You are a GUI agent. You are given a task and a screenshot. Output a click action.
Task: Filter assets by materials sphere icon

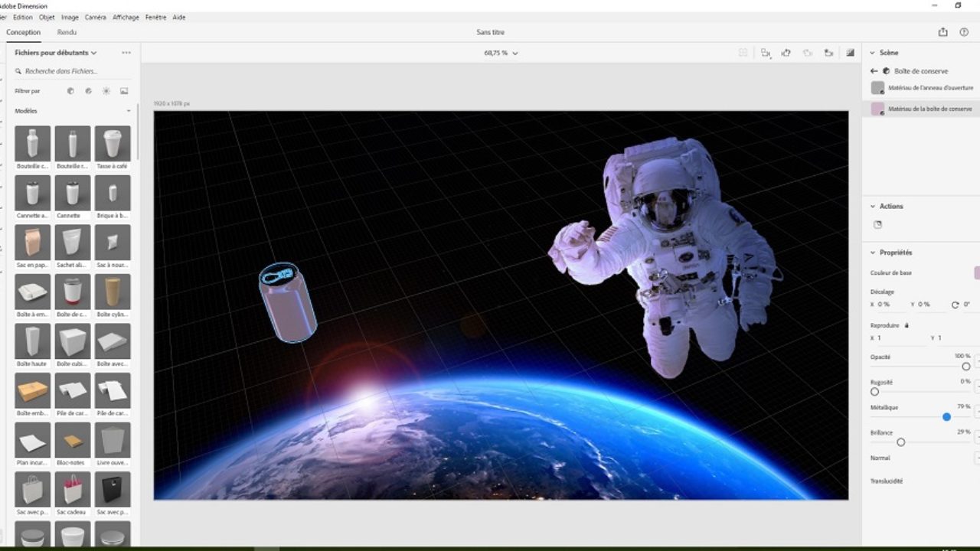click(x=88, y=91)
